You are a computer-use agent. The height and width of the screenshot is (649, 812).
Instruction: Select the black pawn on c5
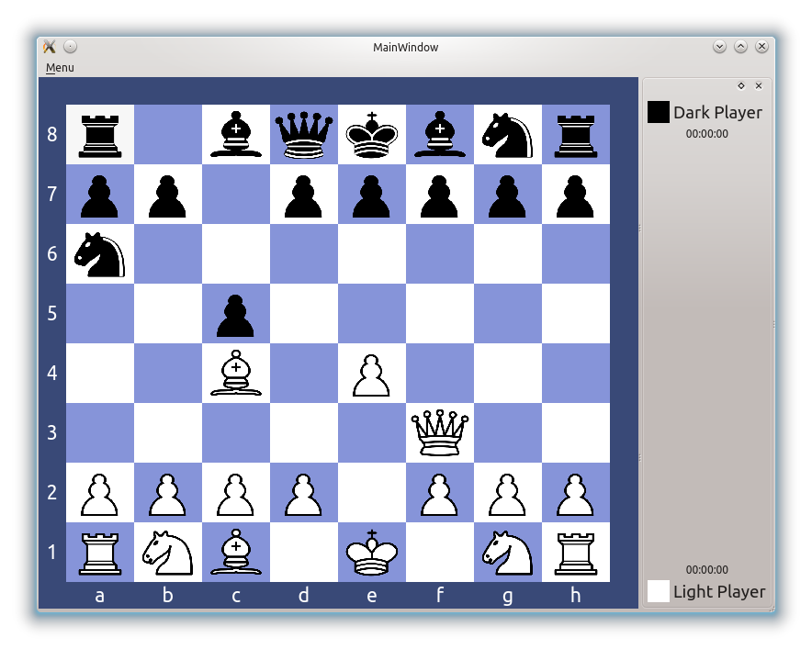pyautogui.click(x=236, y=314)
